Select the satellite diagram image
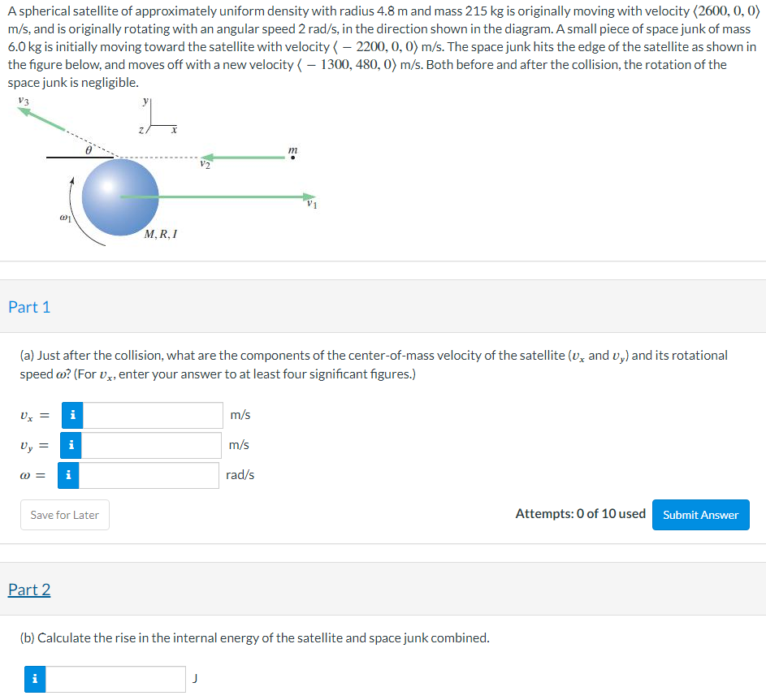The image size is (766, 700). [162, 175]
